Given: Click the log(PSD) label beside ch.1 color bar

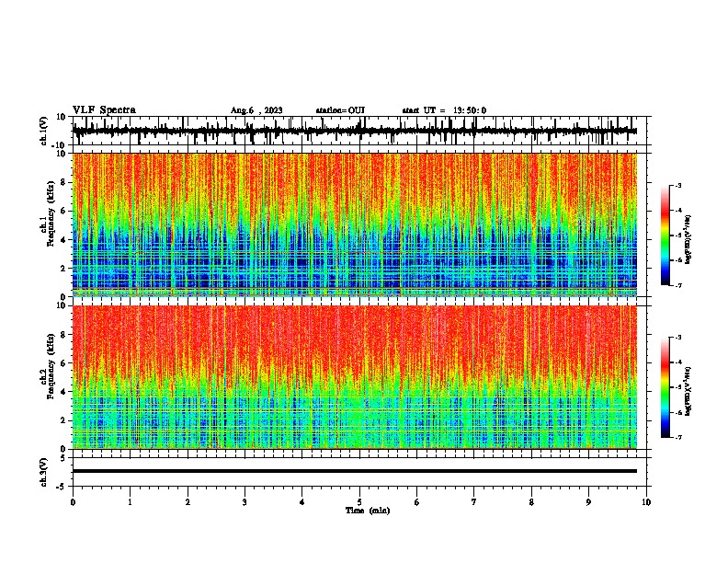Looking at the screenshot, I should (x=688, y=239).
